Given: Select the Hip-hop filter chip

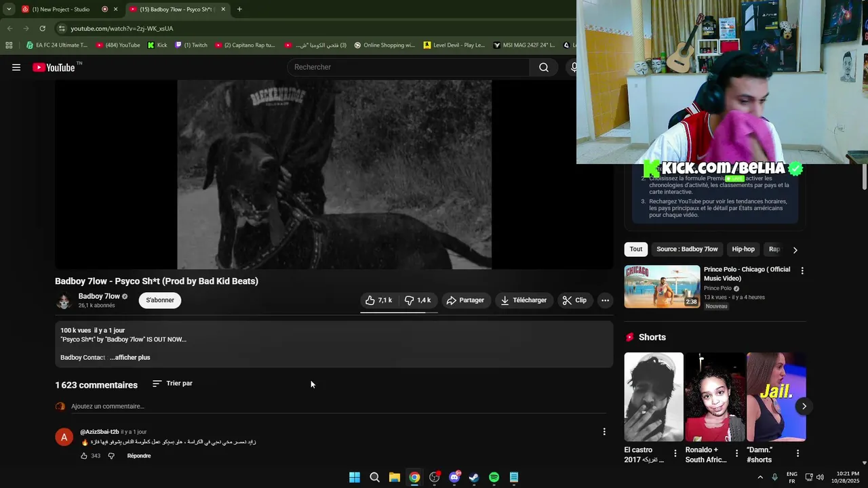Looking at the screenshot, I should point(743,249).
